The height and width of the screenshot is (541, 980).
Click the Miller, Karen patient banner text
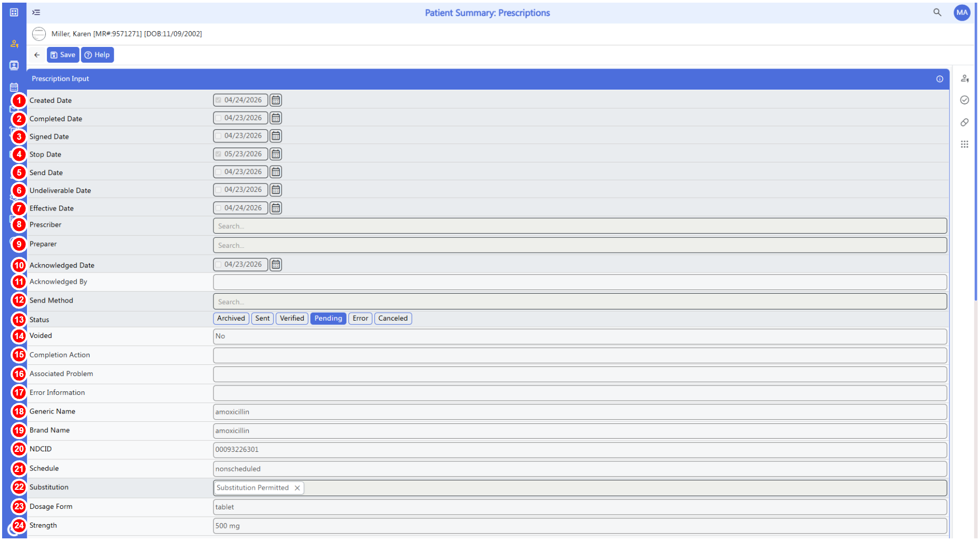(127, 34)
